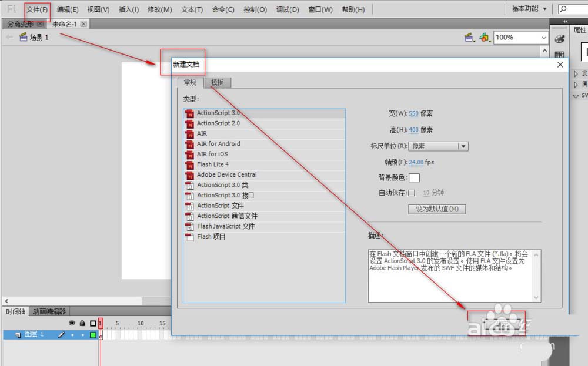
Task: Click stage vertical scrollbar up arrow
Action: 545,51
